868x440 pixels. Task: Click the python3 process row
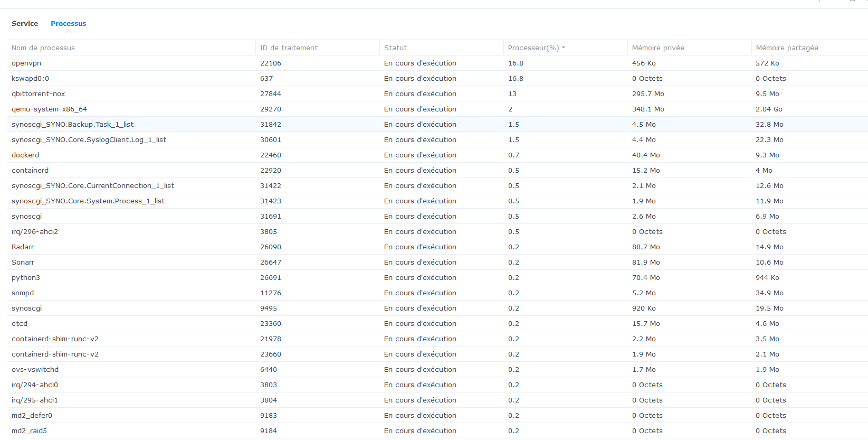tap(26, 278)
